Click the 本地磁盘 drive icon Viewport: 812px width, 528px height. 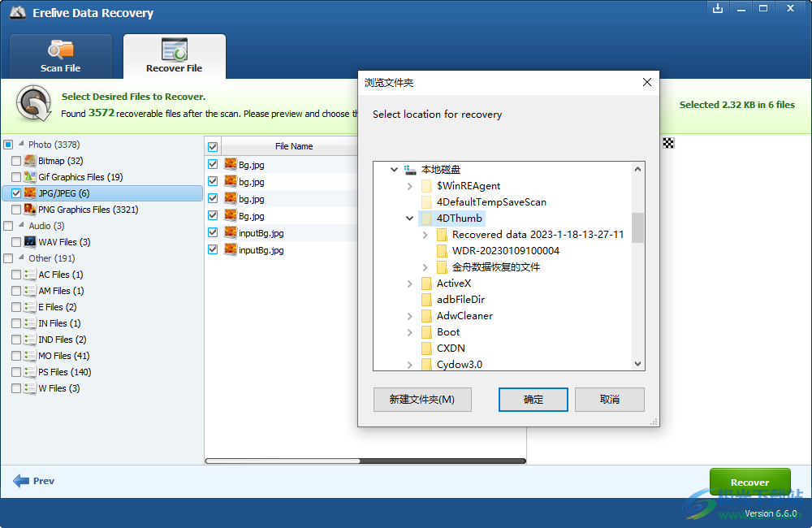(x=410, y=170)
